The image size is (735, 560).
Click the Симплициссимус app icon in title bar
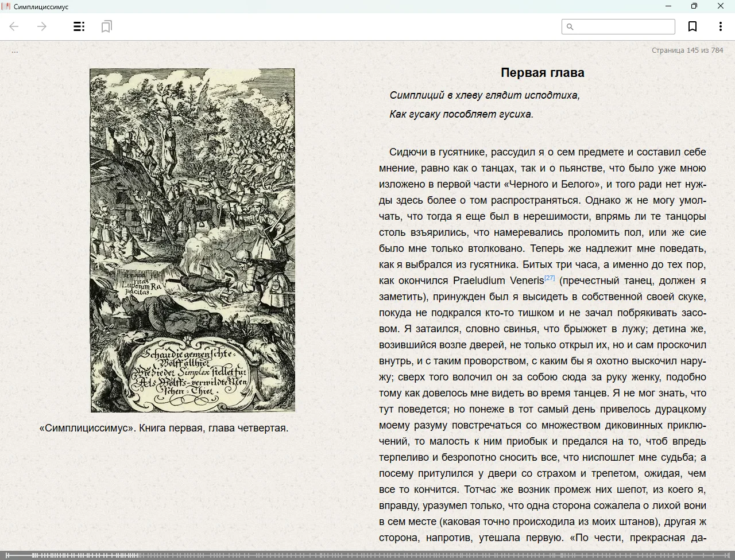coord(6,6)
